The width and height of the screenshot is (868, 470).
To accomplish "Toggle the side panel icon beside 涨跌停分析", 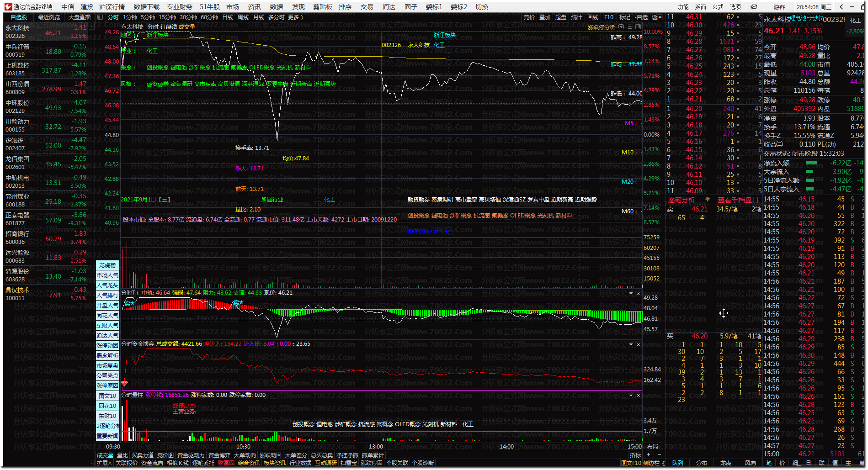I will [638, 27].
